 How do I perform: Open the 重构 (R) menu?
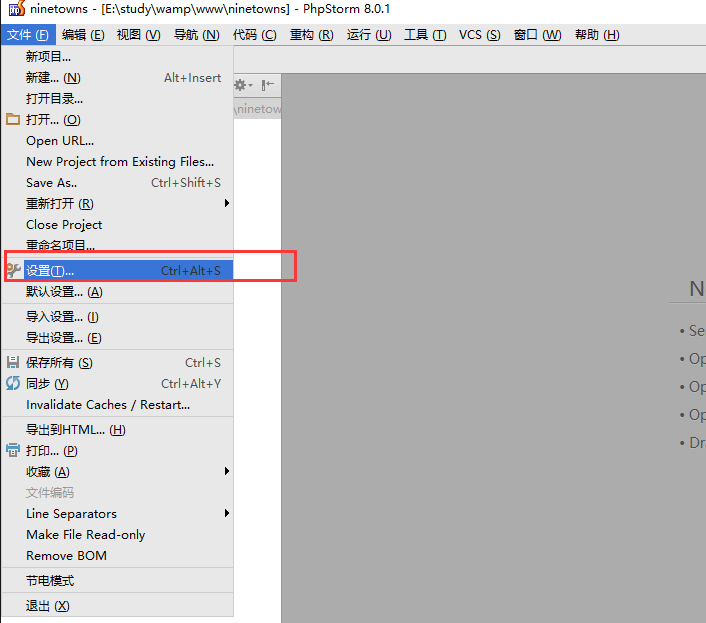[x=312, y=35]
